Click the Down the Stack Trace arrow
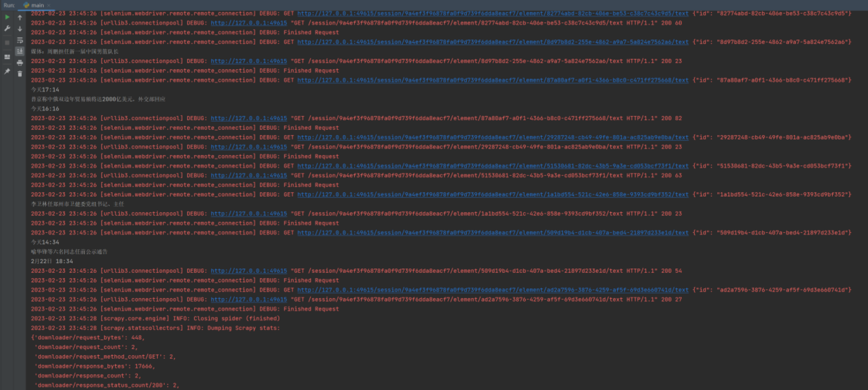Viewport: 868px width, 390px height. (20, 29)
